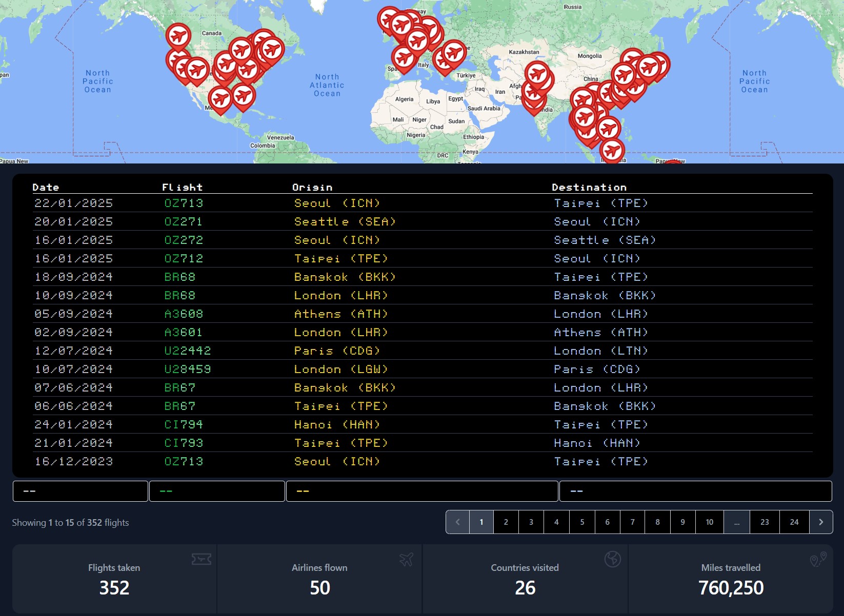
Task: Click the ticket icon in Flights taken card
Action: click(201, 559)
